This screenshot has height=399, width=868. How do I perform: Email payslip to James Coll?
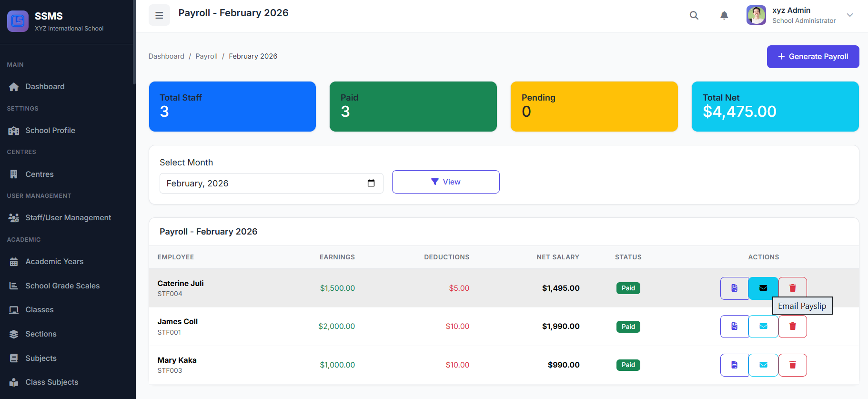pos(763,327)
